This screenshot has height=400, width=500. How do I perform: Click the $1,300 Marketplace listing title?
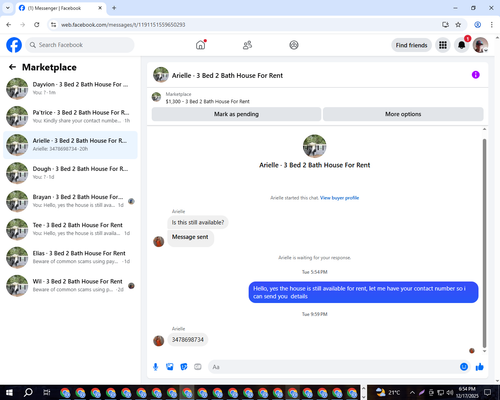point(208,101)
